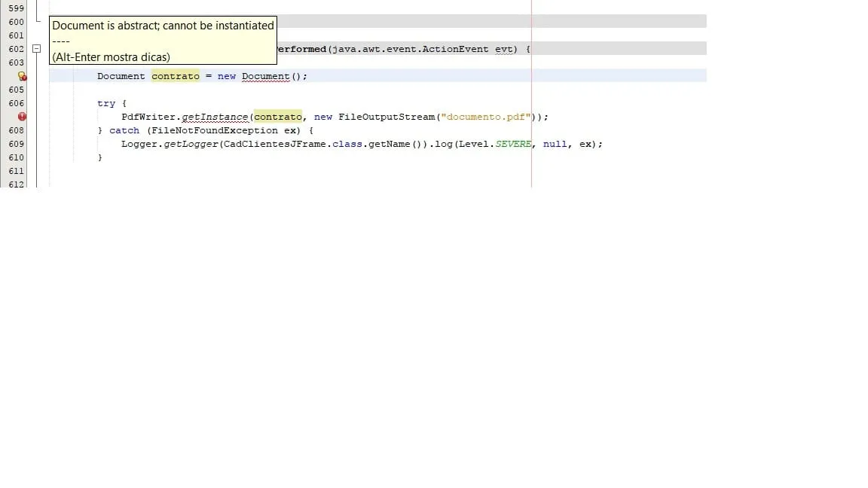Image resolution: width=868 pixels, height=488 pixels.
Task: Click the SEVERE level constant
Action: 513,144
